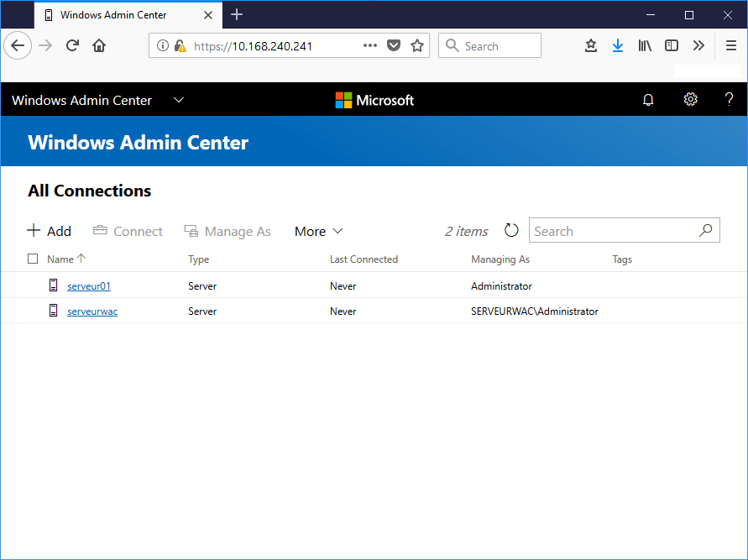This screenshot has width=748, height=560.
Task: Sort by the Tags column header
Action: (x=622, y=259)
